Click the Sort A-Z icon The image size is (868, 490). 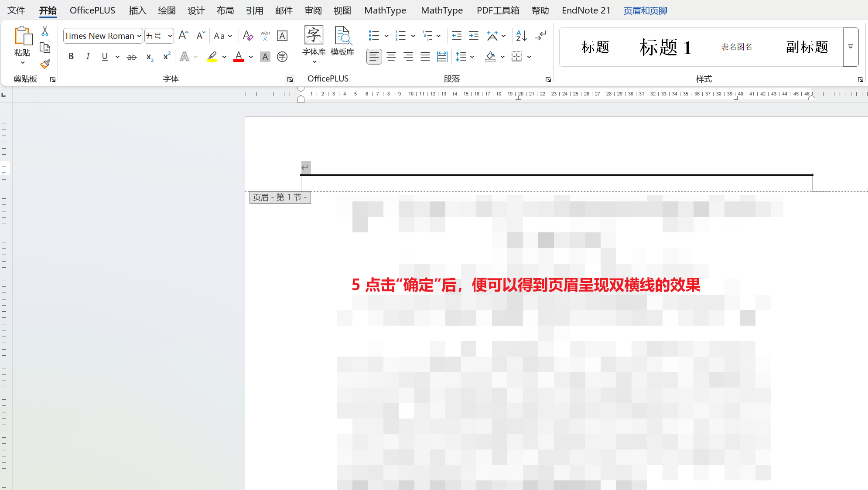[x=521, y=36]
